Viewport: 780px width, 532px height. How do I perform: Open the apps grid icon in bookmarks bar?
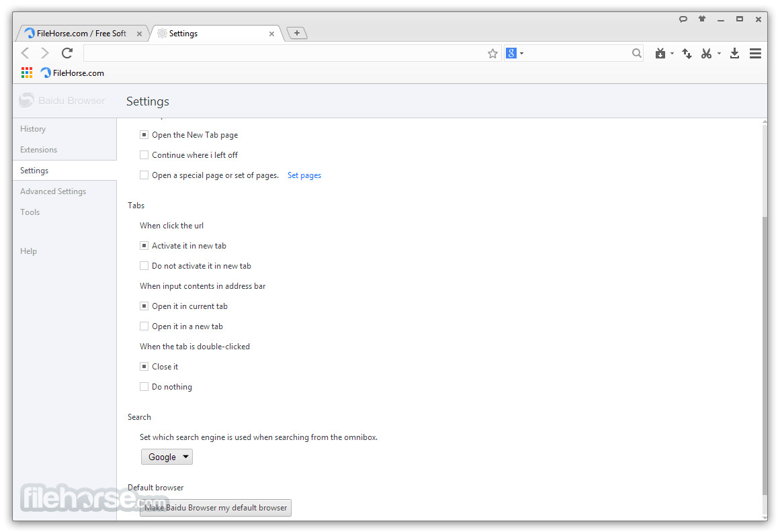pos(27,73)
